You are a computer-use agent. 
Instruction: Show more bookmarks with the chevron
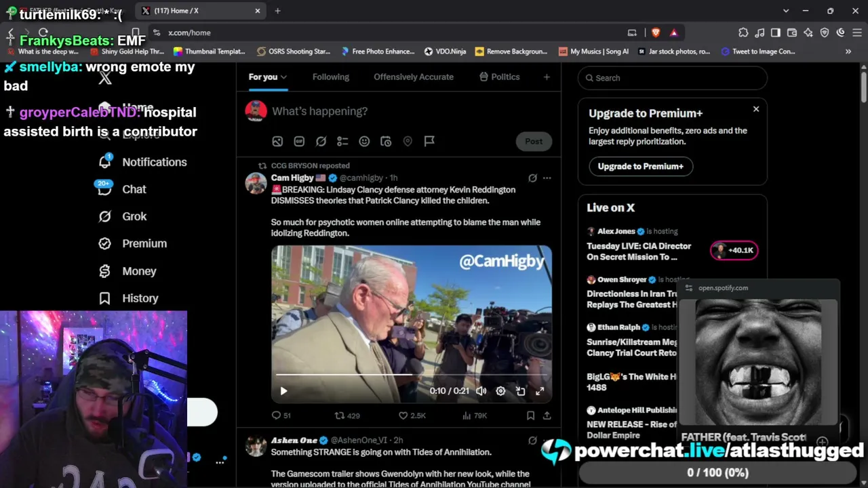pyautogui.click(x=848, y=52)
